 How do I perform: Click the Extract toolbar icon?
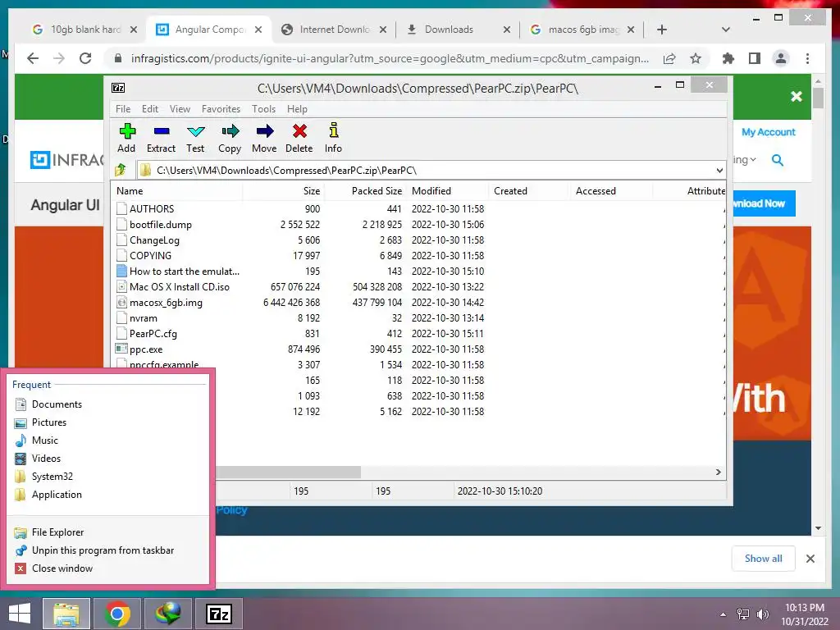pyautogui.click(x=162, y=138)
